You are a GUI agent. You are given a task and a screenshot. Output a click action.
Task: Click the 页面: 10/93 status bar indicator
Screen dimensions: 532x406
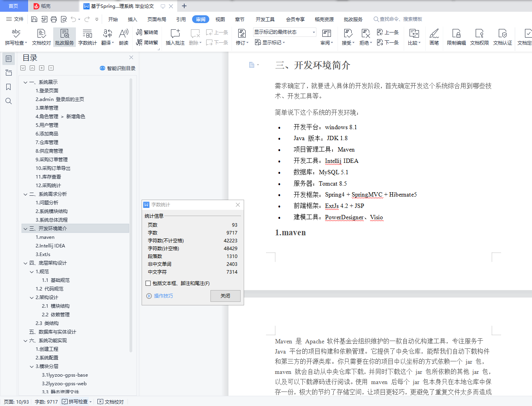click(16, 402)
